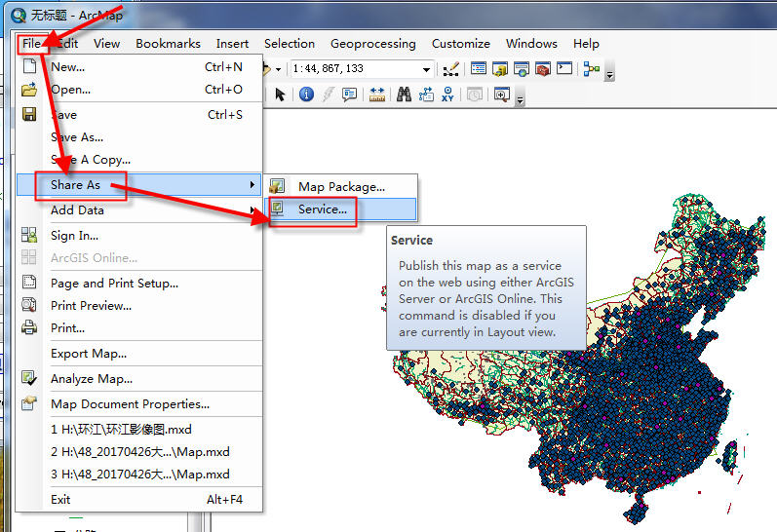Screen dimensions: 777x532
Task: Activate the blue Identify tool
Action: point(306,95)
